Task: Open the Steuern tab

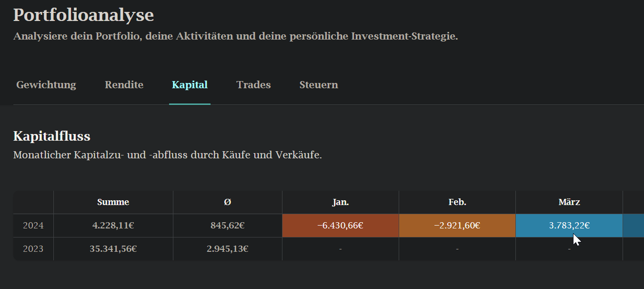Action: pos(319,85)
